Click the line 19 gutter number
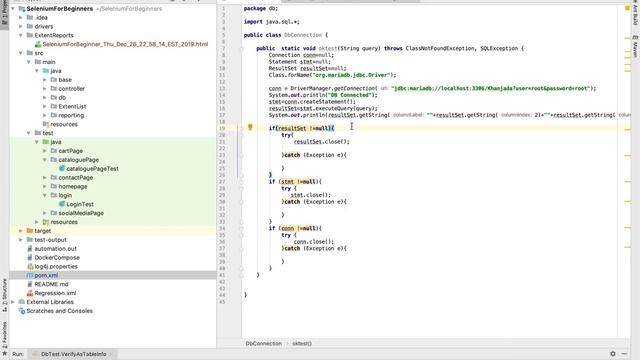 click(222, 128)
